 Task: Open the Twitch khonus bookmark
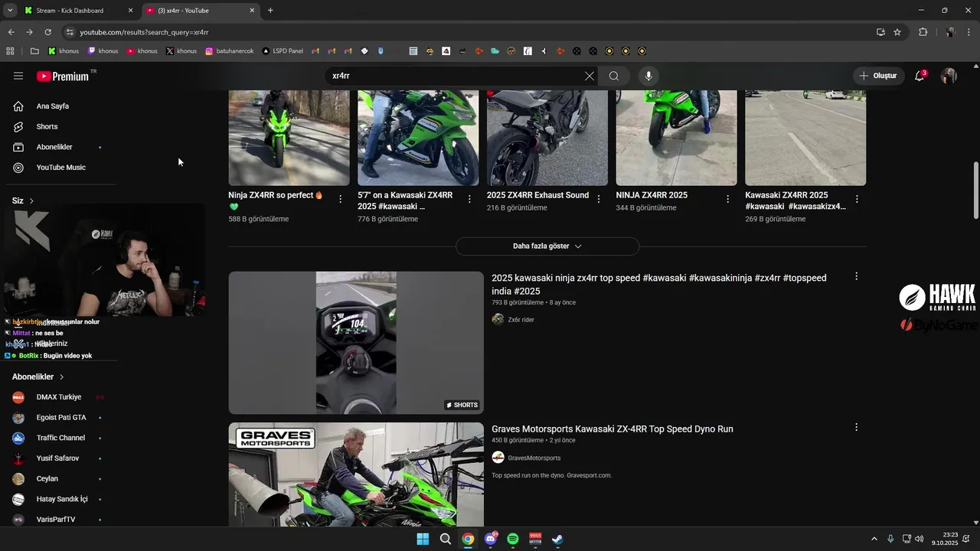click(x=103, y=51)
